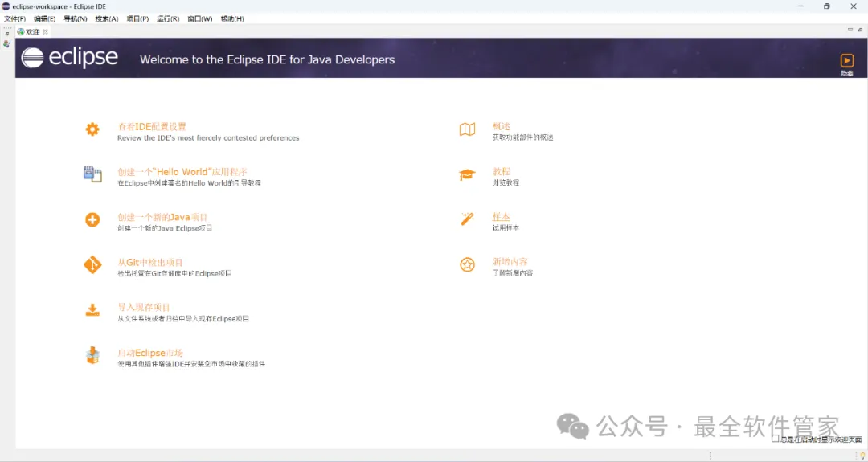Screen dimensions: 868x462
Task: Open the 项目(P) menu
Action: point(138,18)
